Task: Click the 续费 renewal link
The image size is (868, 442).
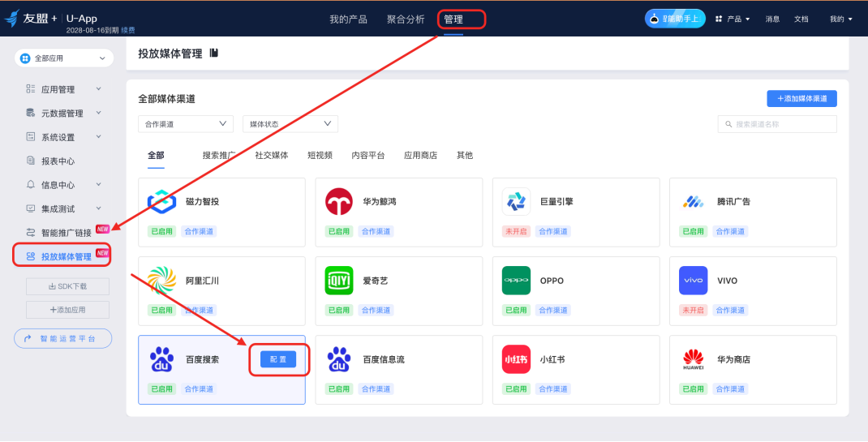Action: coord(128,30)
